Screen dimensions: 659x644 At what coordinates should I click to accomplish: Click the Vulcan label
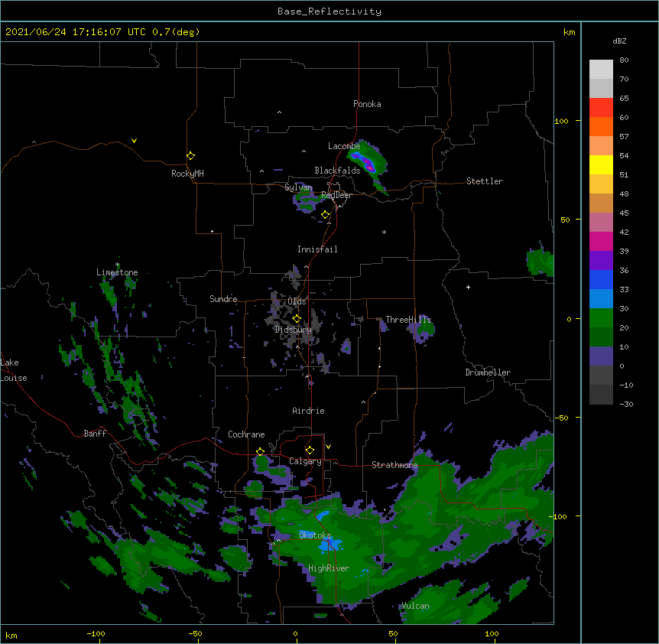click(x=415, y=606)
